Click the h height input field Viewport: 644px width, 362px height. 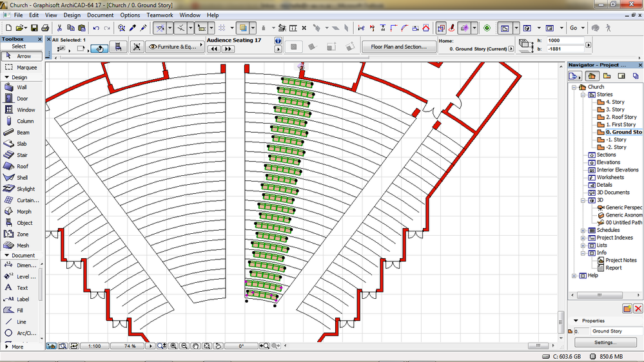[565, 41]
